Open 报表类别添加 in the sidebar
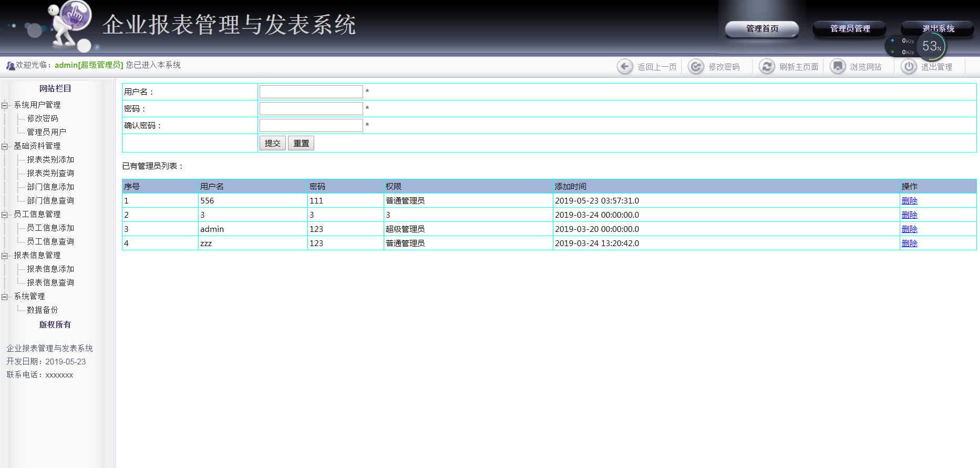Viewport: 980px width, 468px height. pyautogui.click(x=50, y=159)
